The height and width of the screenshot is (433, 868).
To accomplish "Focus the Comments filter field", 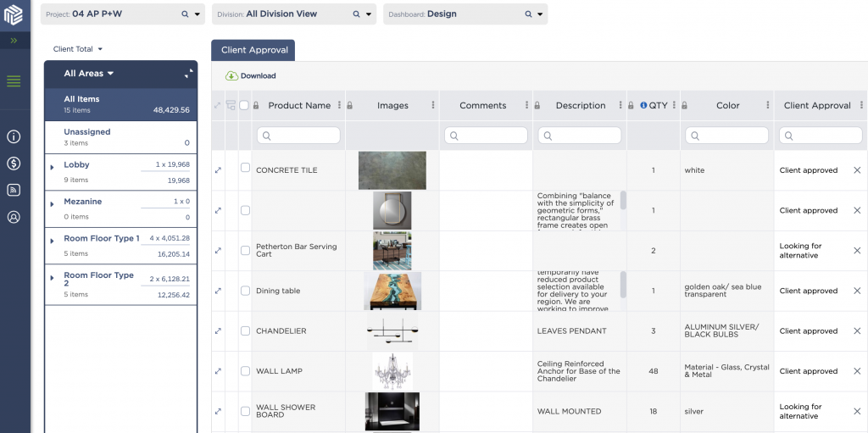I will (x=486, y=136).
